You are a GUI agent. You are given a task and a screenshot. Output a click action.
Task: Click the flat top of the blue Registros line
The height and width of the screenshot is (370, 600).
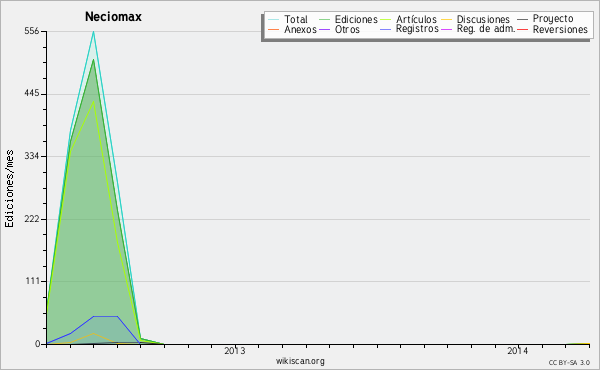[x=105, y=316]
